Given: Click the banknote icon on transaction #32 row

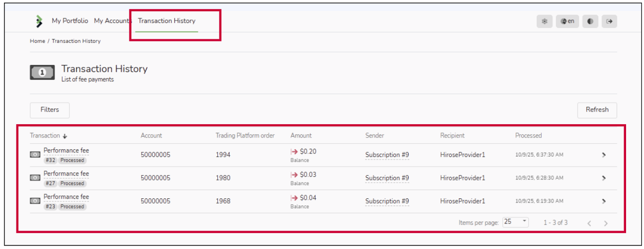Looking at the screenshot, I should click(x=35, y=154).
